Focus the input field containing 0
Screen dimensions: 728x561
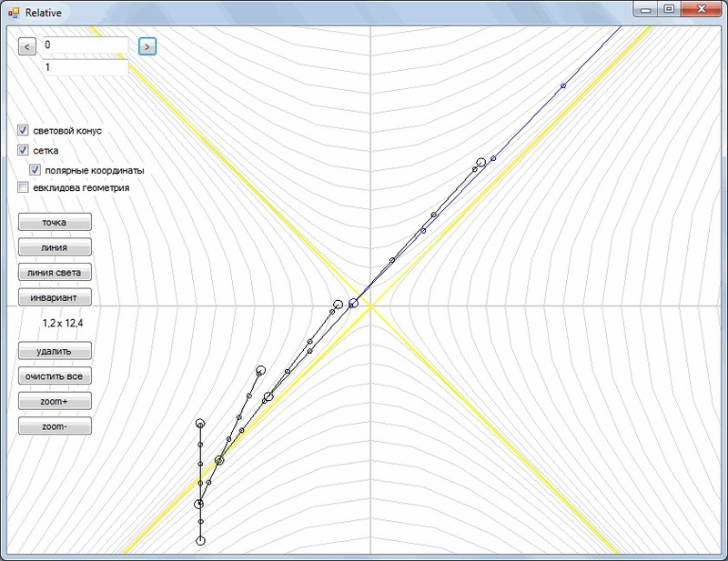tap(86, 45)
